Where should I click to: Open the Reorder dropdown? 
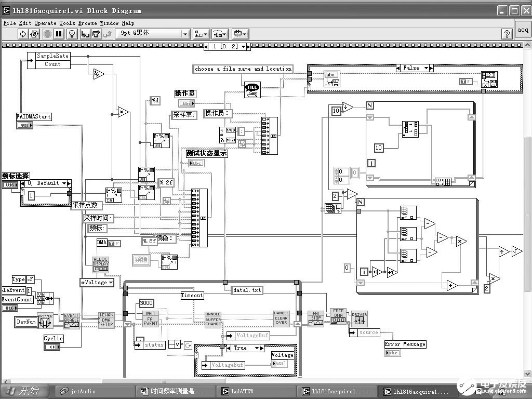[241, 34]
